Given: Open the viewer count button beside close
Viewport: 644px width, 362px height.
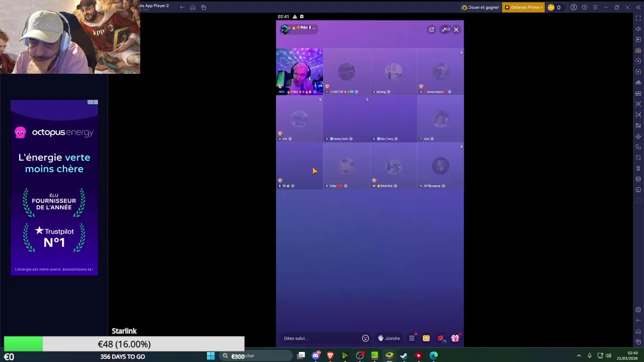Looking at the screenshot, I should [446, 30].
